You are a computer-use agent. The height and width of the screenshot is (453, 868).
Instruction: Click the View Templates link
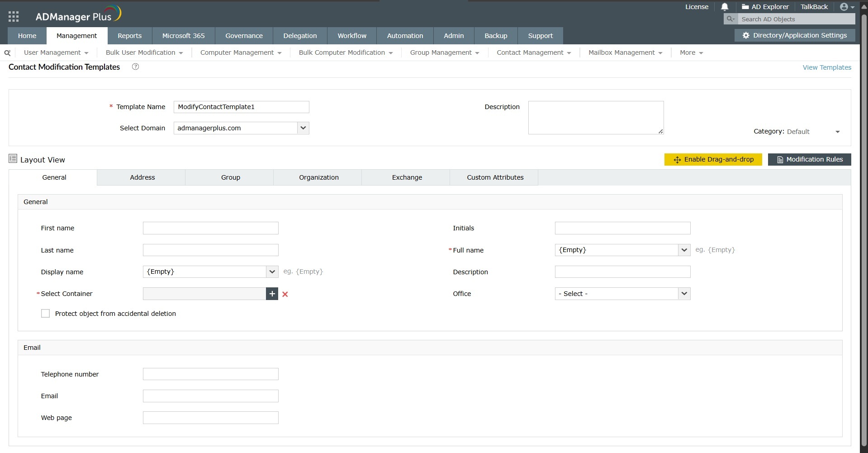(x=826, y=67)
